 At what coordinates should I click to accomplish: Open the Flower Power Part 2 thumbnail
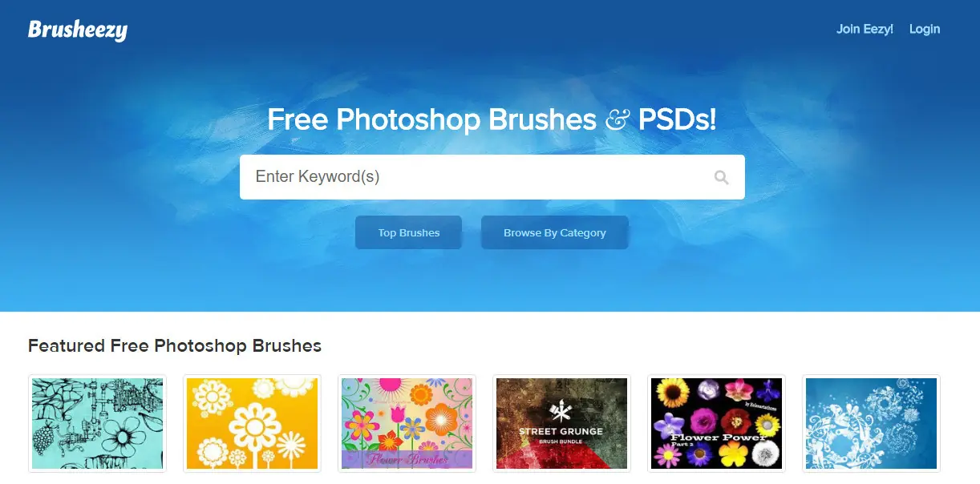pos(716,424)
